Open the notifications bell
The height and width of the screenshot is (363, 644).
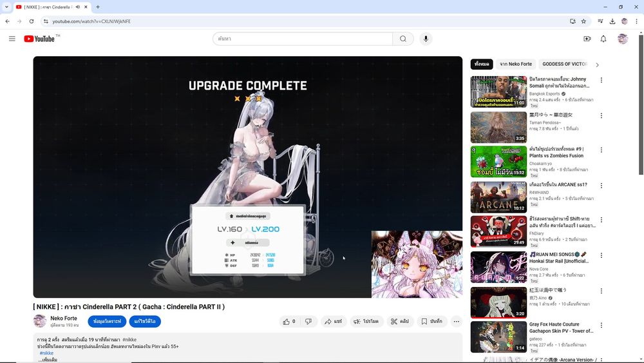click(x=603, y=39)
